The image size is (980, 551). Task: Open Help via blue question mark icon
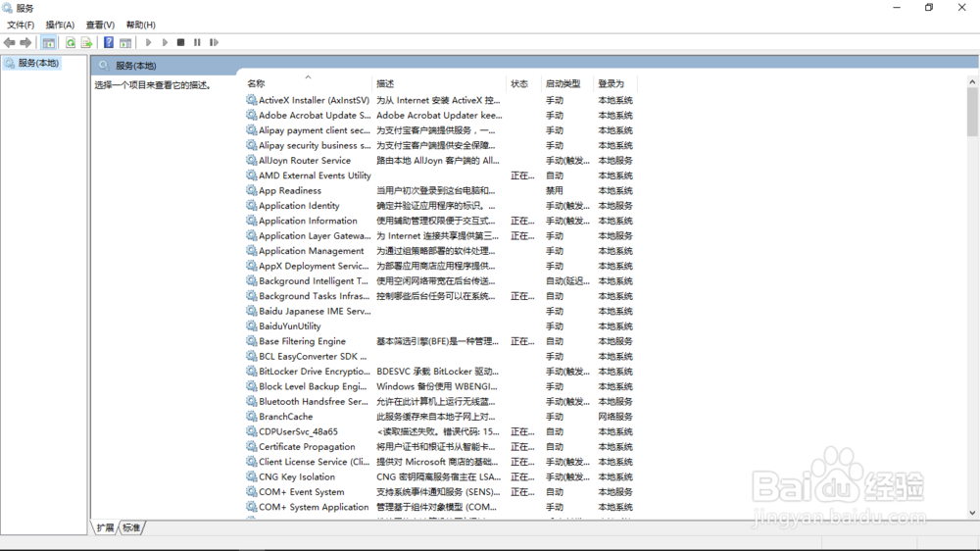109,42
